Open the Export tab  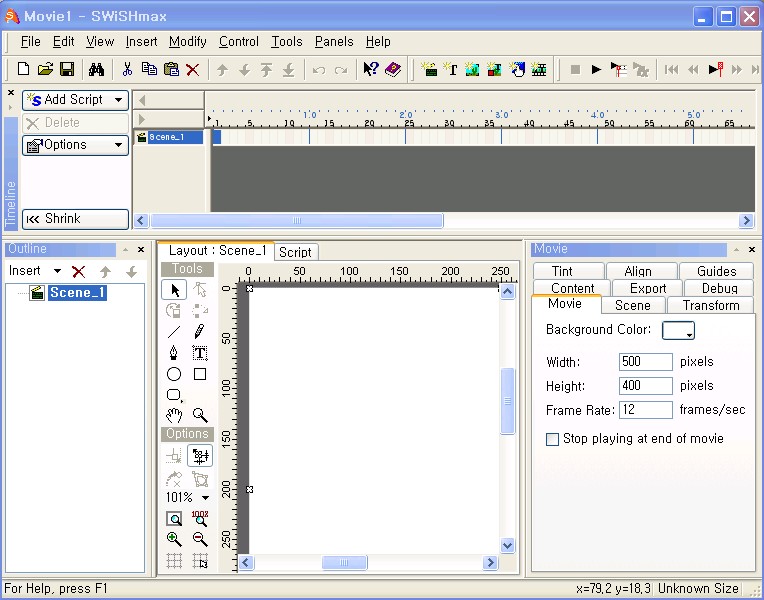point(648,288)
